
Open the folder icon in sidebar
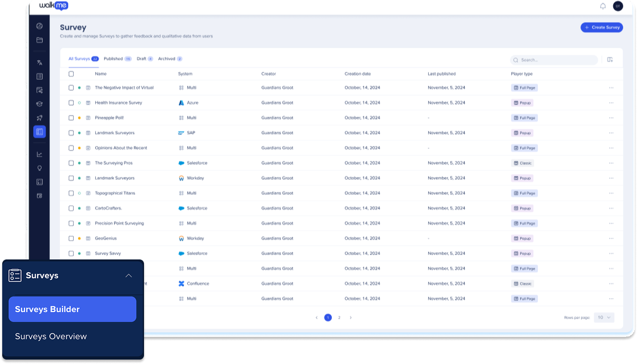click(x=39, y=40)
